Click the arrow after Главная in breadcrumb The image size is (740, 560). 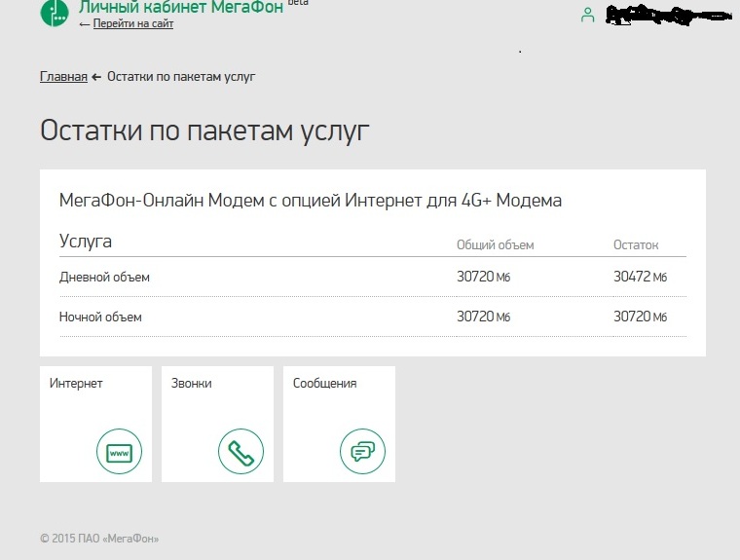coord(96,77)
